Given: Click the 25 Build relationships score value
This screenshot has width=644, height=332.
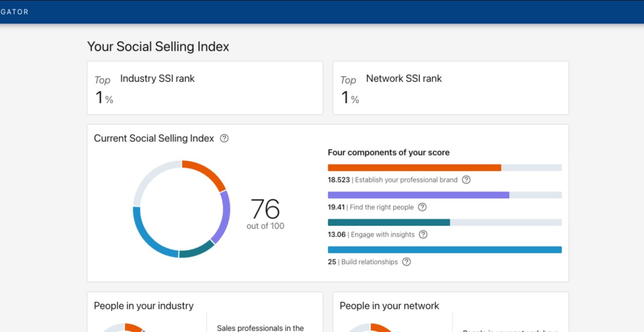Looking at the screenshot, I should 332,262.
